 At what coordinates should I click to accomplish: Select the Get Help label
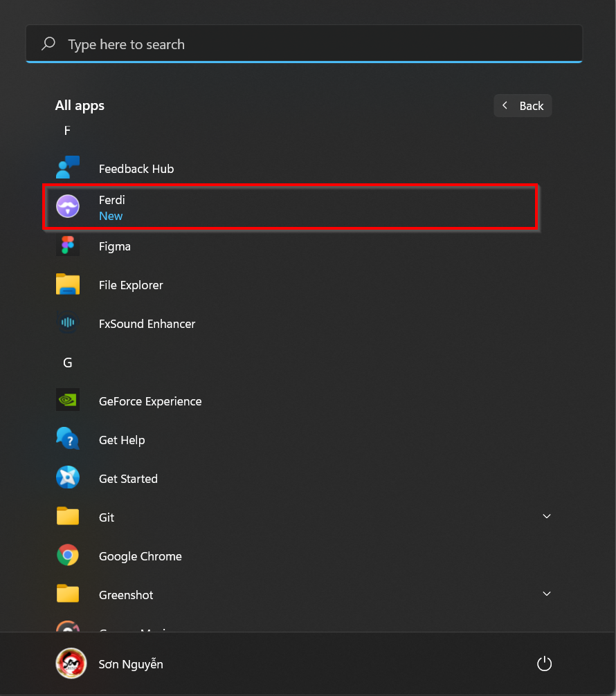pos(122,440)
